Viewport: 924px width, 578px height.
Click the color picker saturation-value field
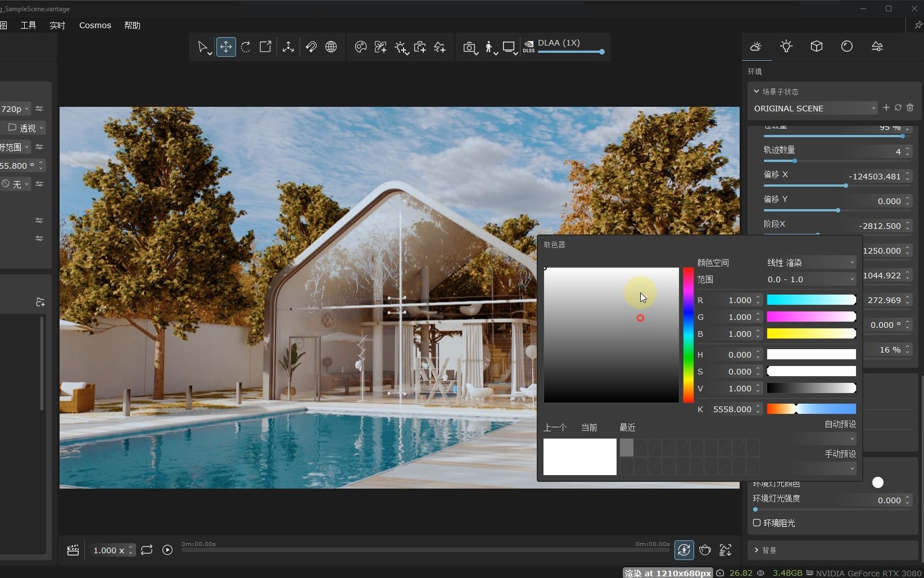click(611, 335)
